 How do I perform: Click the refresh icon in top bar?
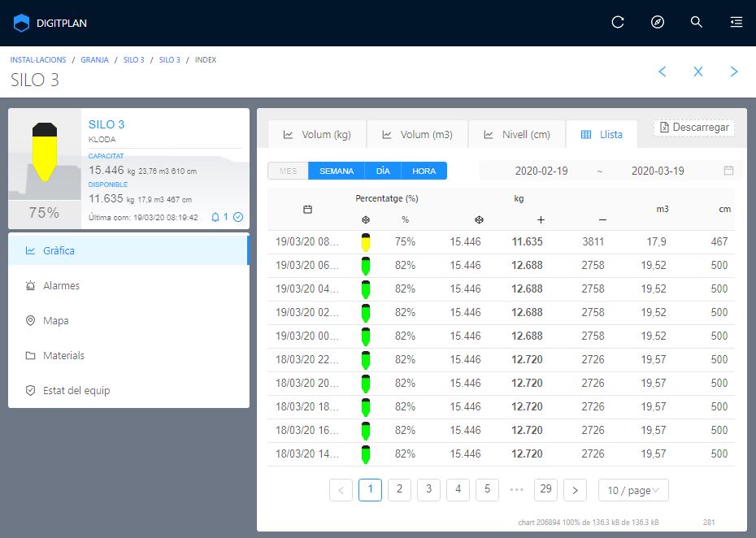(x=618, y=22)
